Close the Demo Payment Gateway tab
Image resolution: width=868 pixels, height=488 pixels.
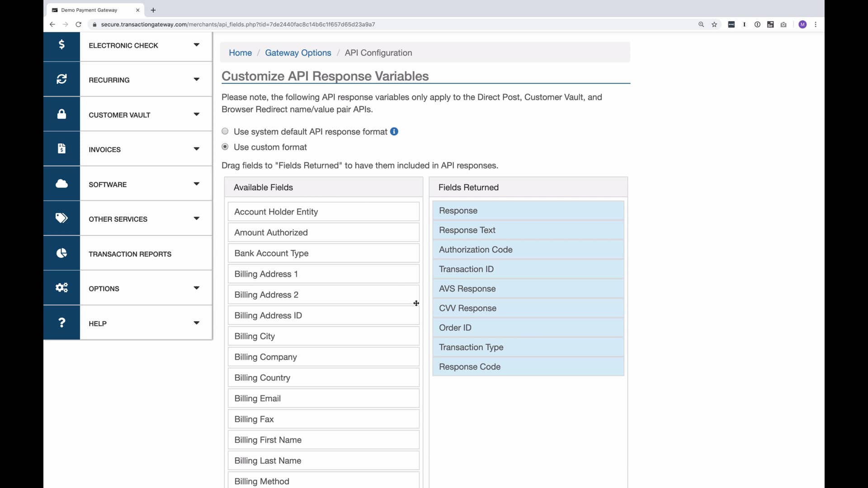(138, 10)
